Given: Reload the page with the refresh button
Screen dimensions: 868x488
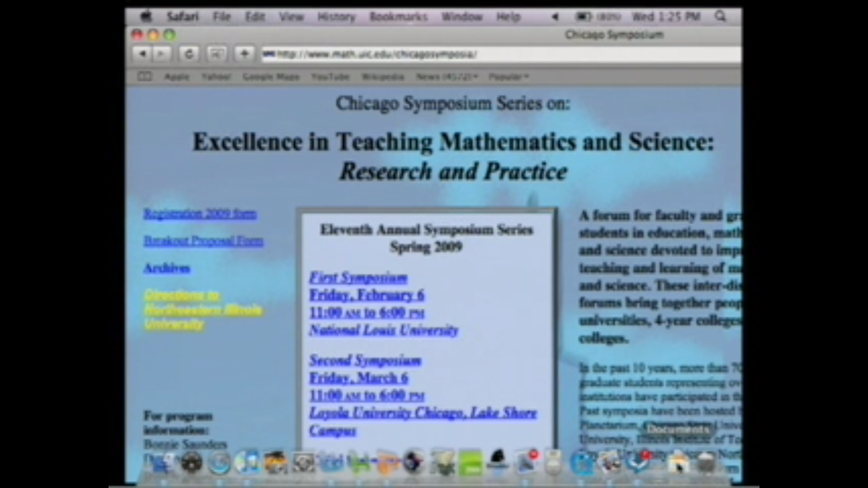Looking at the screenshot, I should pyautogui.click(x=189, y=54).
